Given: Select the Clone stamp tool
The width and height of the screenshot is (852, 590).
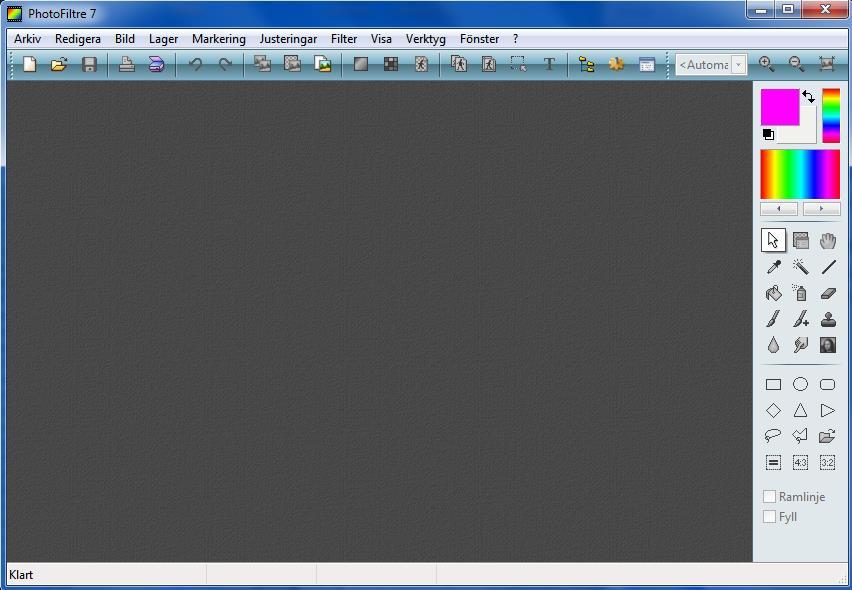Looking at the screenshot, I should coord(828,319).
